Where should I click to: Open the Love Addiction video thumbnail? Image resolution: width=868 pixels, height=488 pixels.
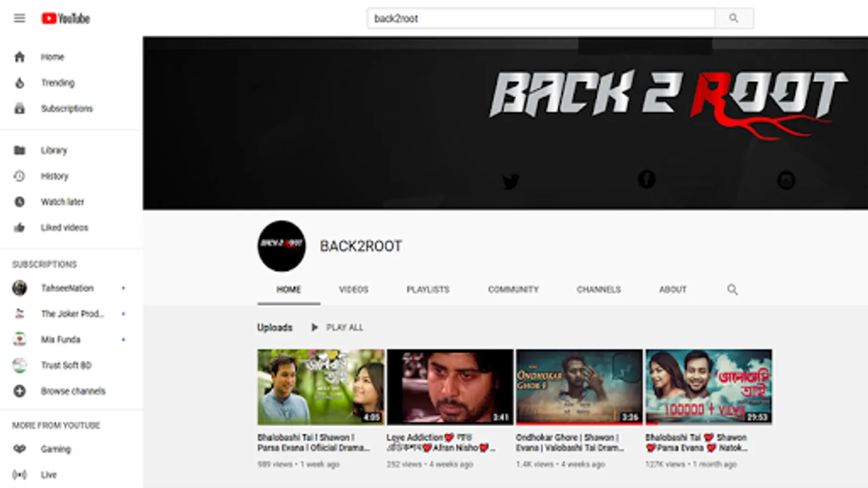coord(450,387)
